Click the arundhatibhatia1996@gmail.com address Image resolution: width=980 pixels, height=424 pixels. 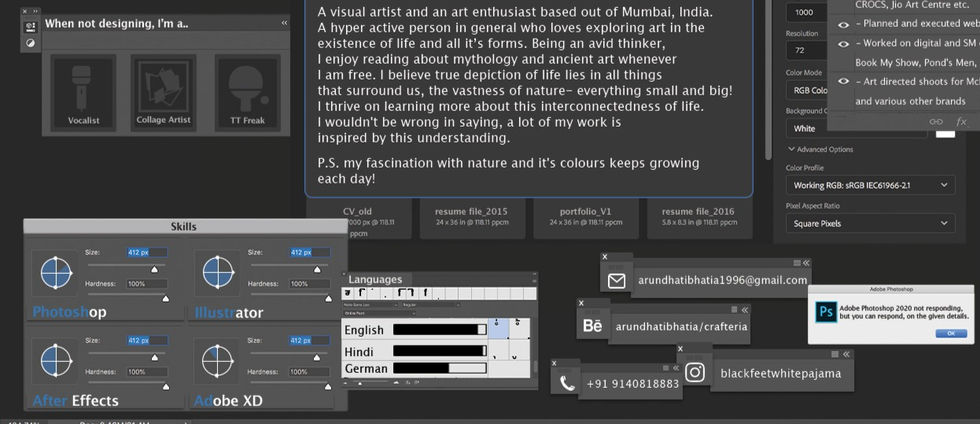[722, 280]
